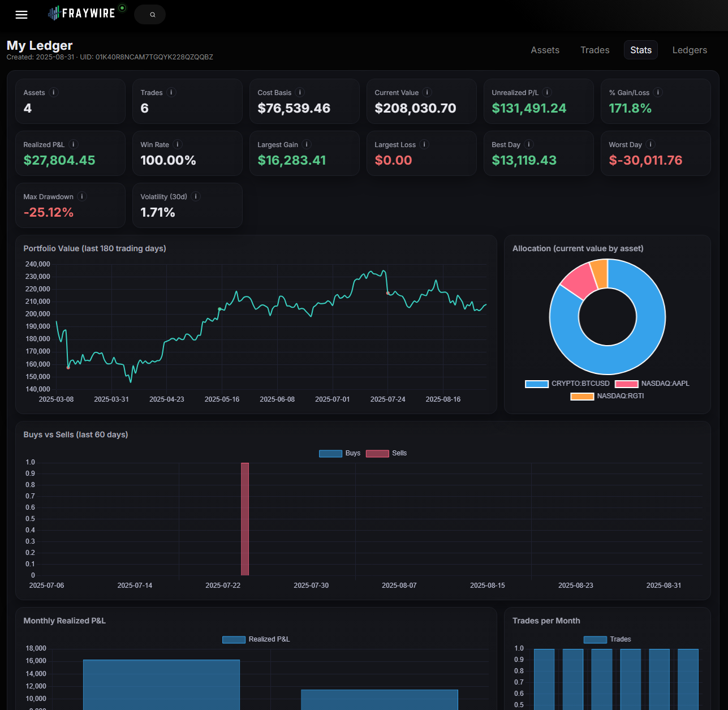Hide CRYPTO:BTCUSD in allocation legend
The image size is (728, 710).
567,384
